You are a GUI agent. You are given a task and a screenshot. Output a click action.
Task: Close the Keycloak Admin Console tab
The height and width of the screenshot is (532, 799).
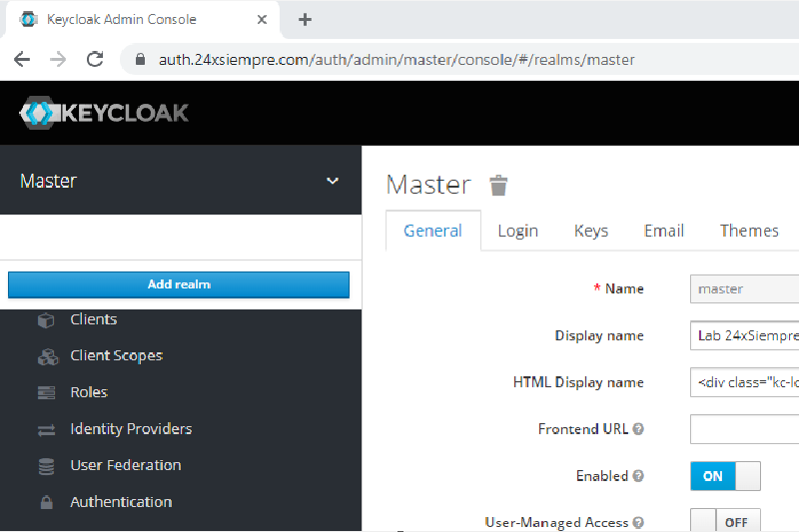tap(262, 20)
